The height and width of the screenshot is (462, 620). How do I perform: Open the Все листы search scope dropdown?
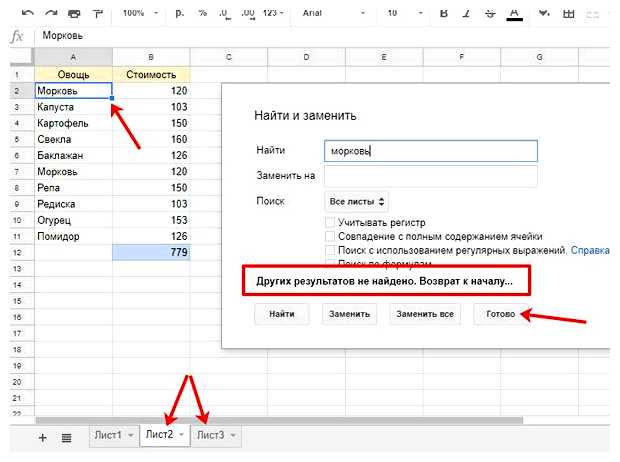[x=356, y=201]
